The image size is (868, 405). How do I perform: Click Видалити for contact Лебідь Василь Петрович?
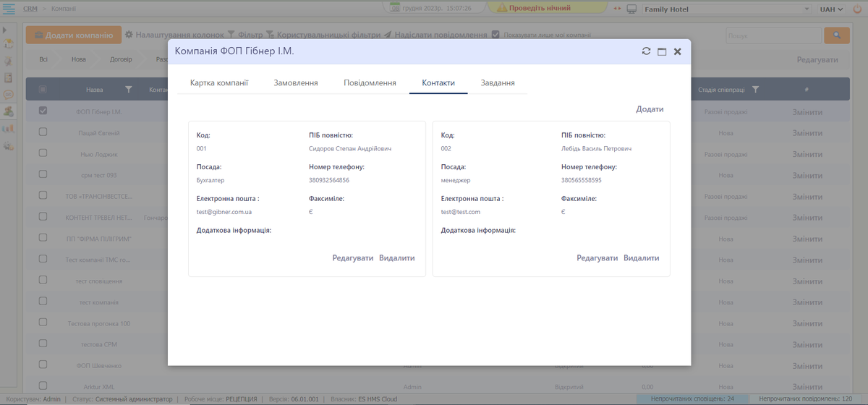coord(642,258)
